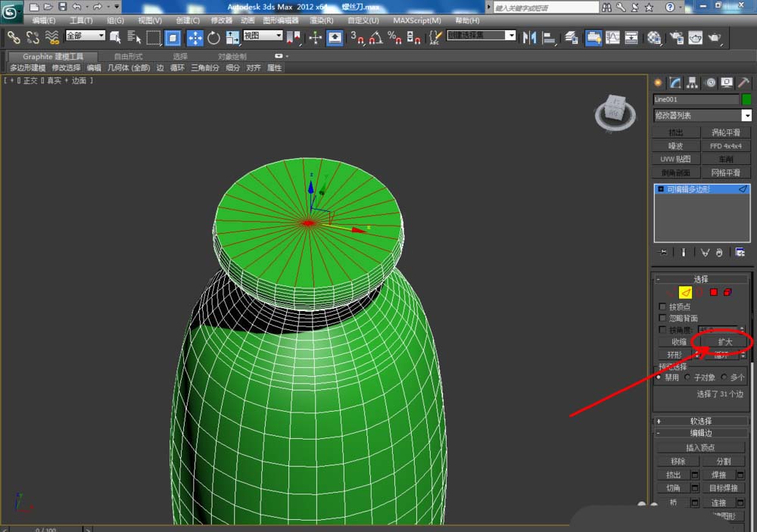The width and height of the screenshot is (757, 532).
Task: Open the MAXScript(M) menu
Action: coord(417,20)
